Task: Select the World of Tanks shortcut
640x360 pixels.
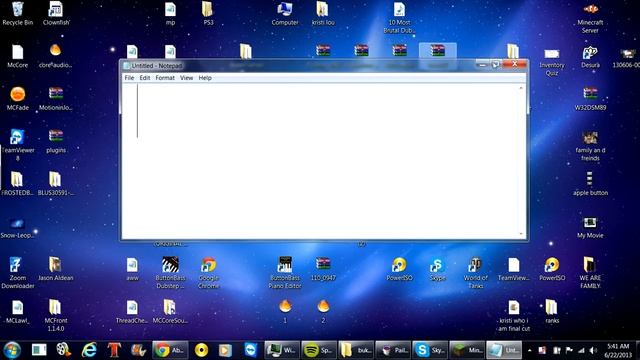Action: tap(476, 273)
